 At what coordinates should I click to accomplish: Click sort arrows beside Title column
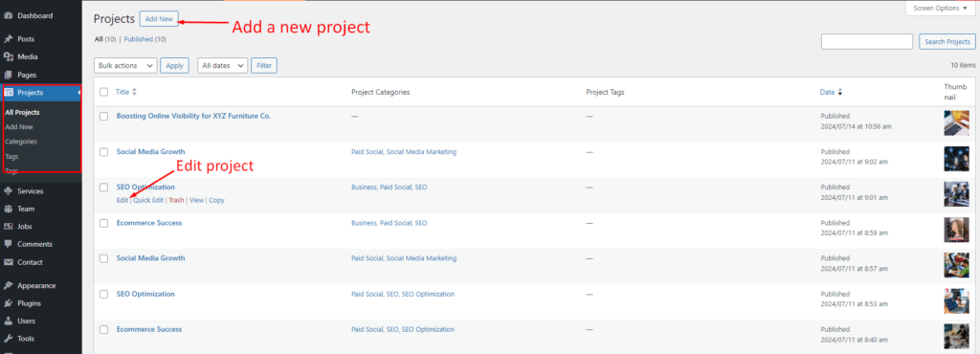[x=134, y=92]
